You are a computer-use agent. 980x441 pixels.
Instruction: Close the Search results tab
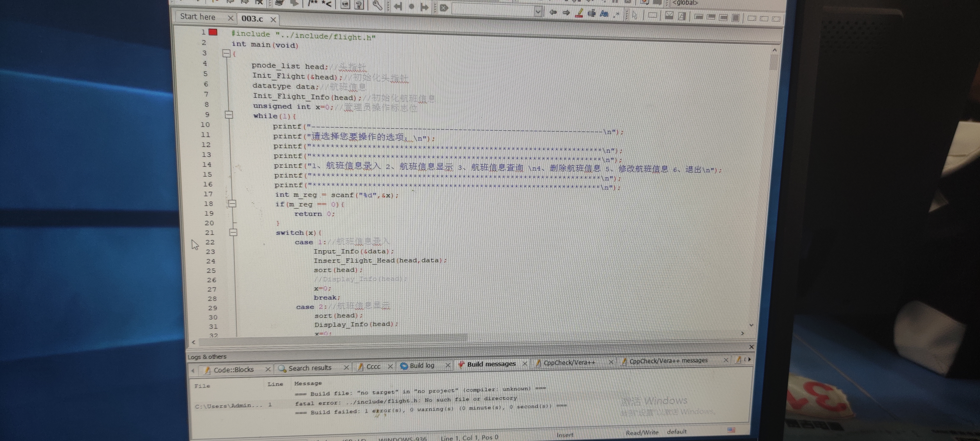[x=346, y=367]
